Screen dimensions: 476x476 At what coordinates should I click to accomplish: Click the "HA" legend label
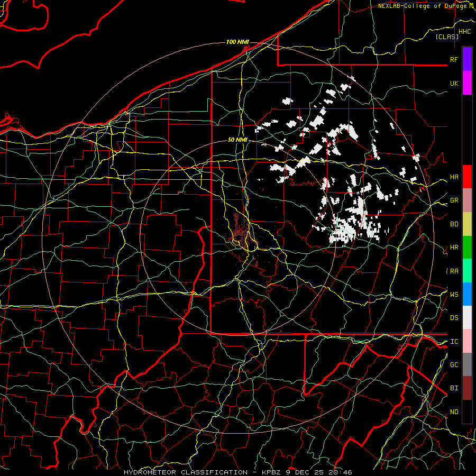coord(454,177)
